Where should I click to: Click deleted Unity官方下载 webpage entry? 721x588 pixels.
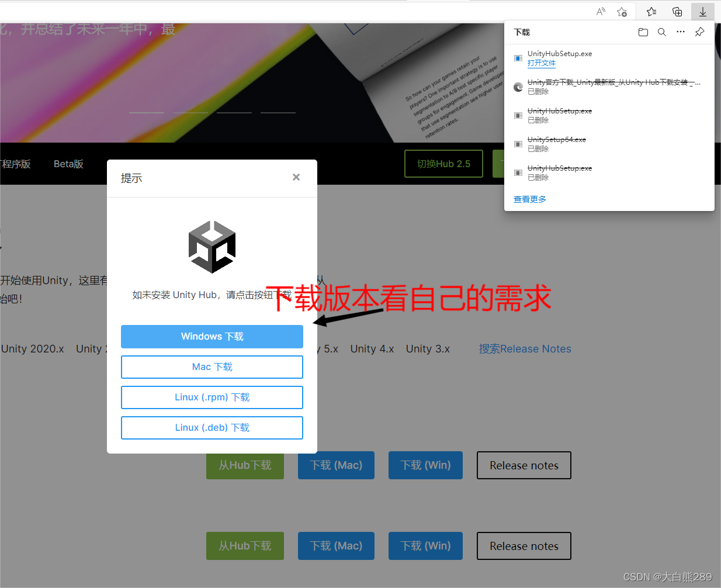(613, 82)
